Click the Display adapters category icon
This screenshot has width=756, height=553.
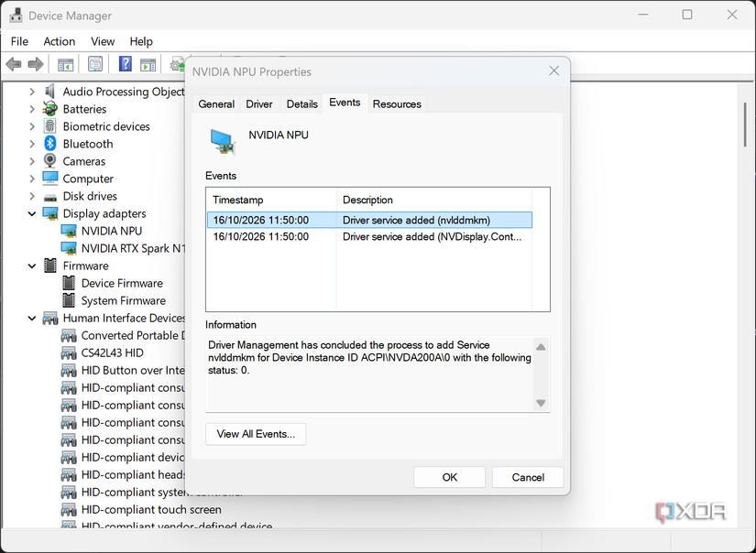tap(50, 213)
